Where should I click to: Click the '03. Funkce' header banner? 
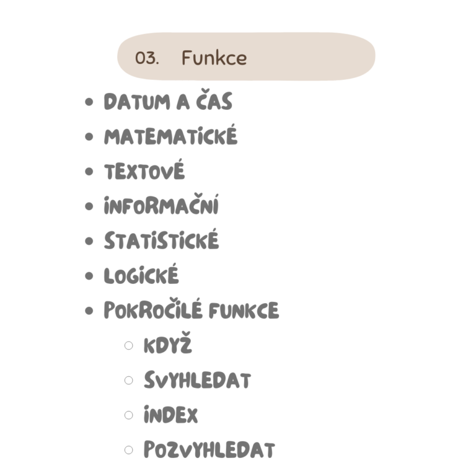(246, 56)
